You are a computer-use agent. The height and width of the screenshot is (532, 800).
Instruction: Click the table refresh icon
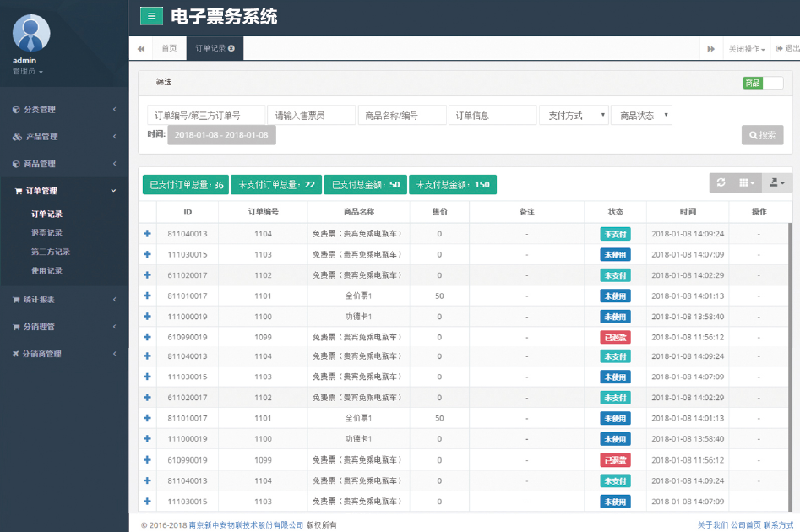pyautogui.click(x=721, y=182)
